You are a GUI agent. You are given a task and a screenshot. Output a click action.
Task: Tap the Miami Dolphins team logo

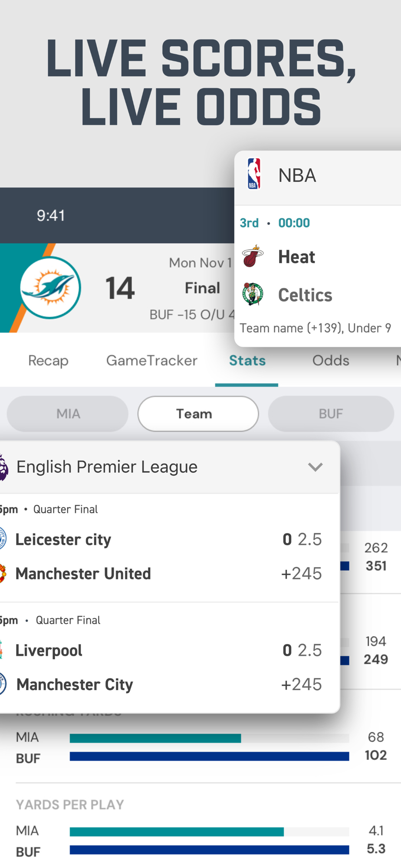click(x=50, y=288)
